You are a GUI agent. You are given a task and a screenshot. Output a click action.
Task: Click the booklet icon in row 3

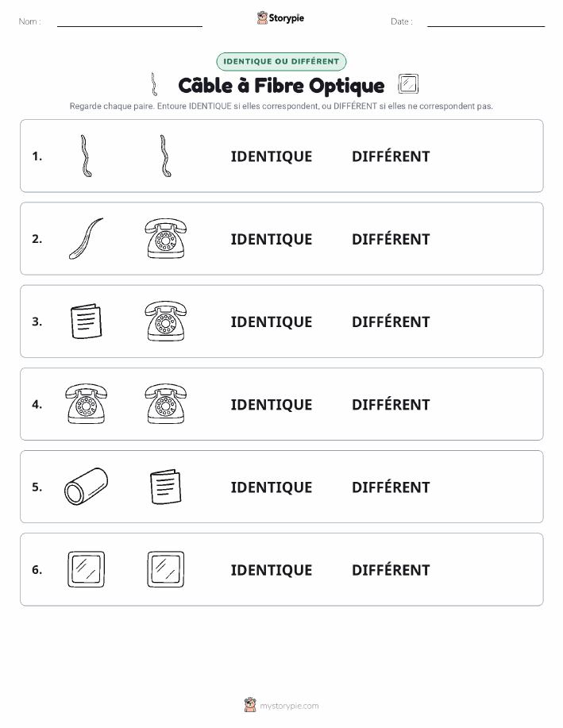point(86,322)
